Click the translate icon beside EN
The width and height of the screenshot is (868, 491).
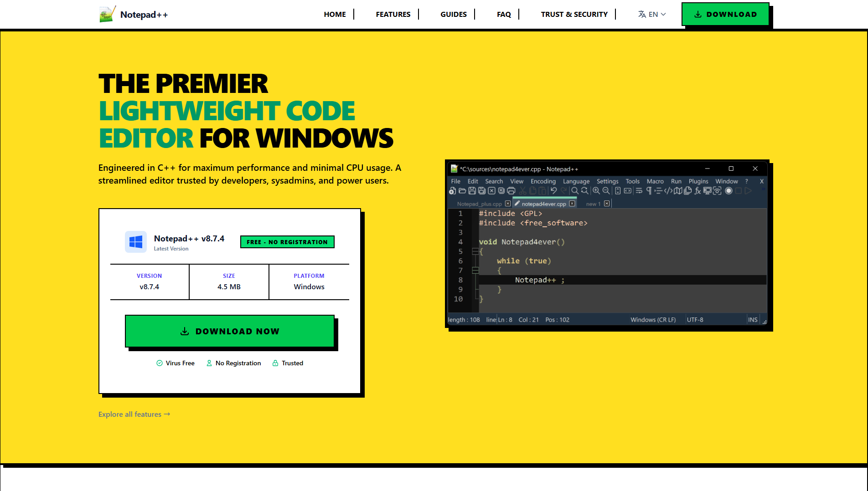[x=642, y=14]
